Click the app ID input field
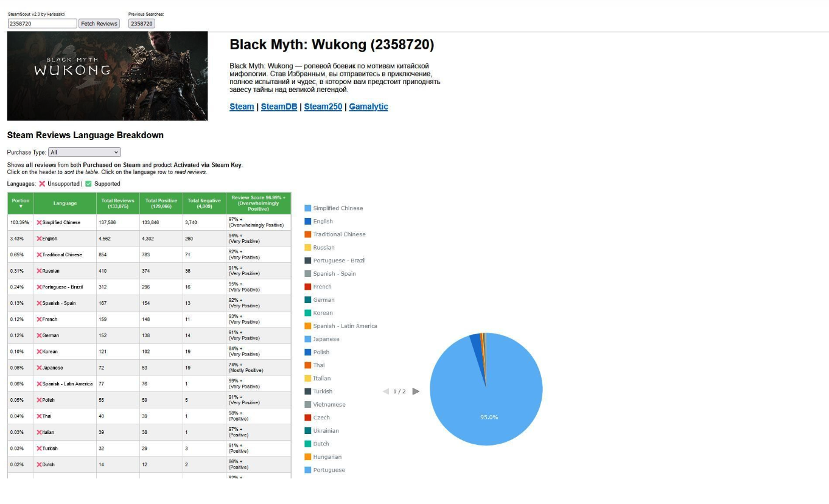This screenshot has height=504, width=829. point(42,24)
